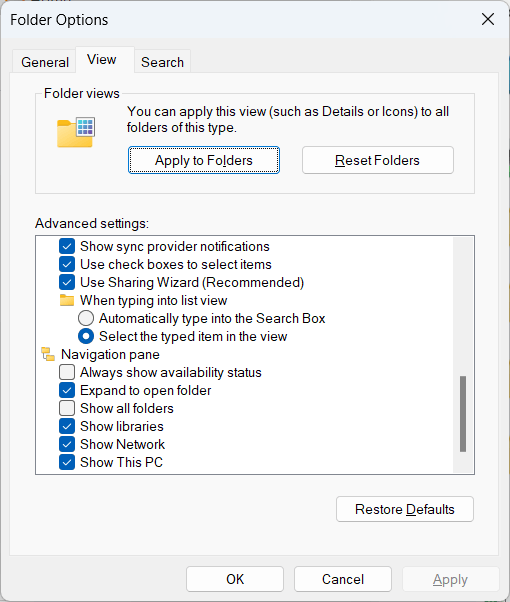
Task: Click the Advanced settings scrollbar thumb
Action: (463, 414)
